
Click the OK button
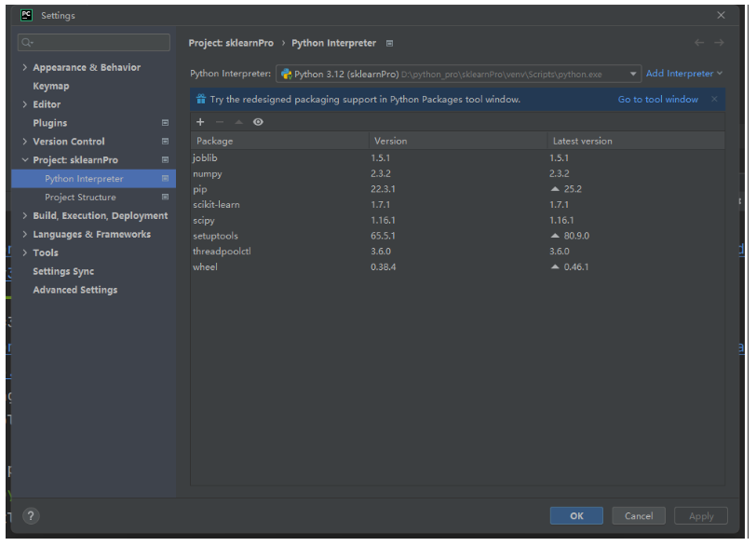coord(576,515)
